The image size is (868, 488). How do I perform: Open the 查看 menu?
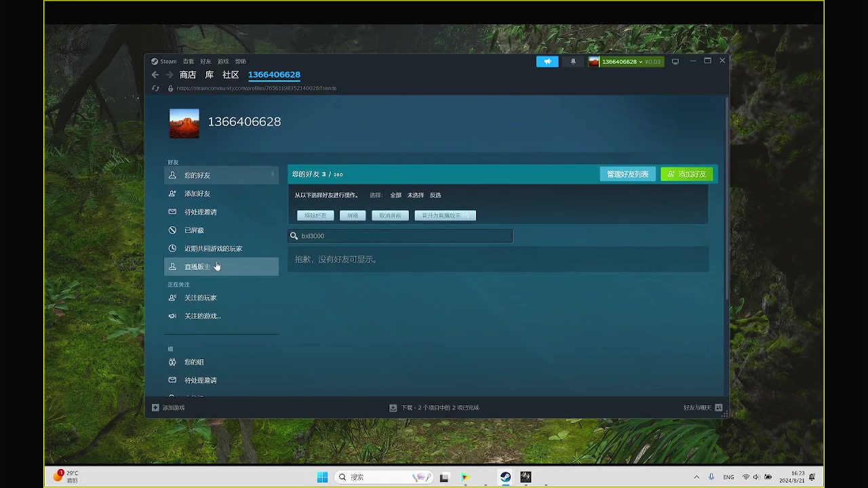189,62
